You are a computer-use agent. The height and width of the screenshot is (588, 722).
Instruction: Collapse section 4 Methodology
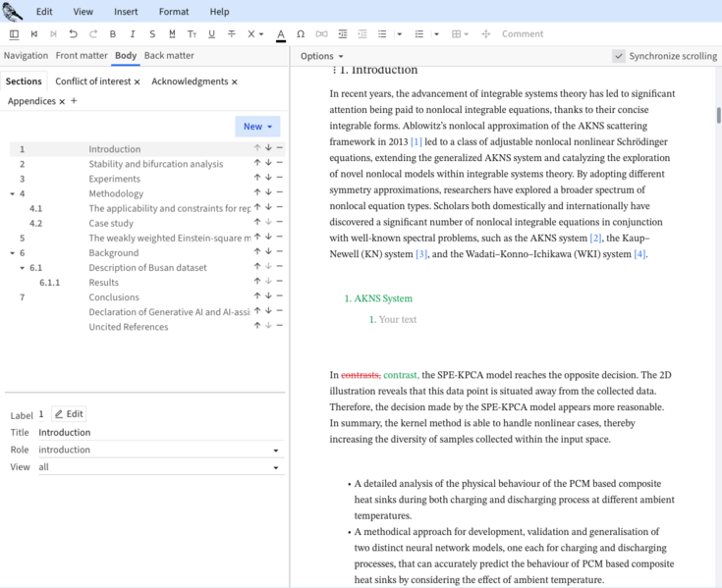coord(13,193)
